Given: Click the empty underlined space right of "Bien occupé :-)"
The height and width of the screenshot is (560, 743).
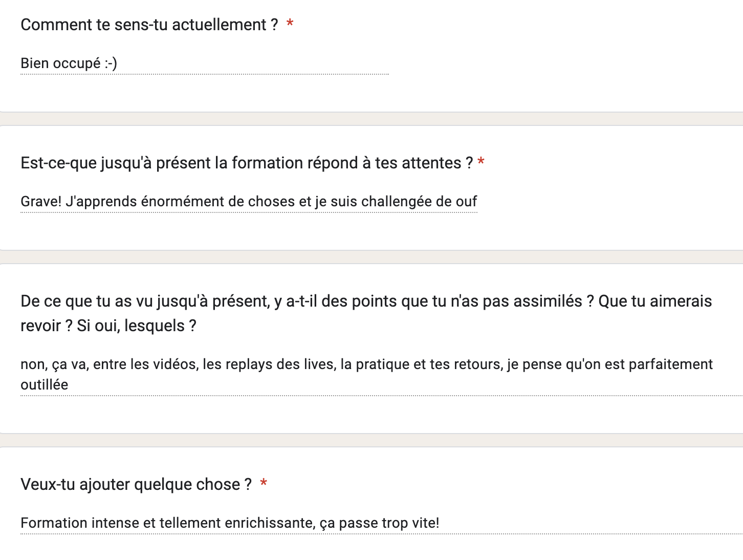Looking at the screenshot, I should (x=256, y=64).
